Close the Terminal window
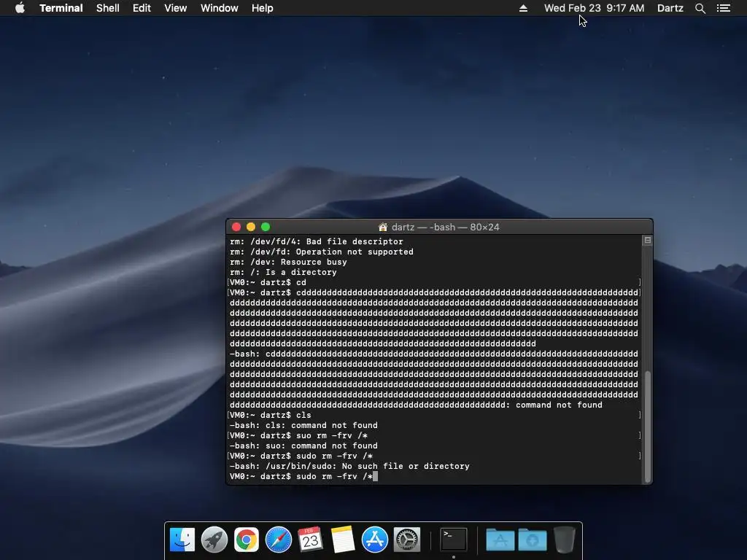The image size is (747, 560). coord(236,227)
